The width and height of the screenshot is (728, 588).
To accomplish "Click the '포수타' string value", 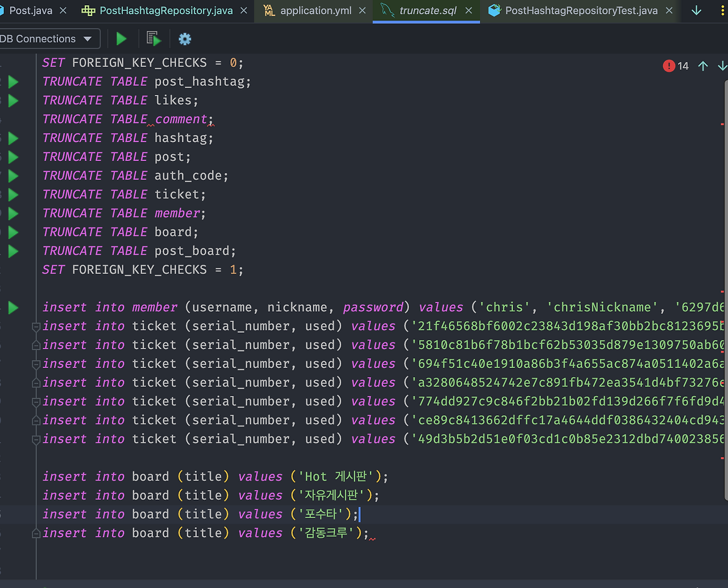I will 321,514.
